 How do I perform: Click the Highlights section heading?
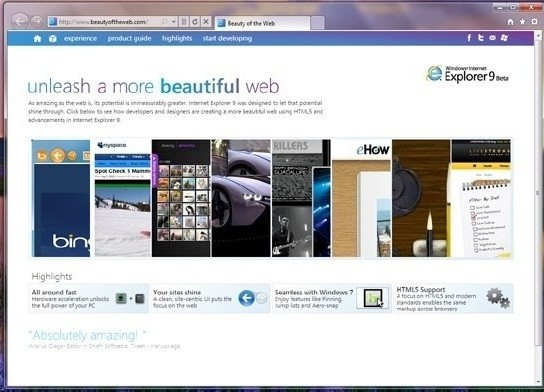[x=52, y=276]
